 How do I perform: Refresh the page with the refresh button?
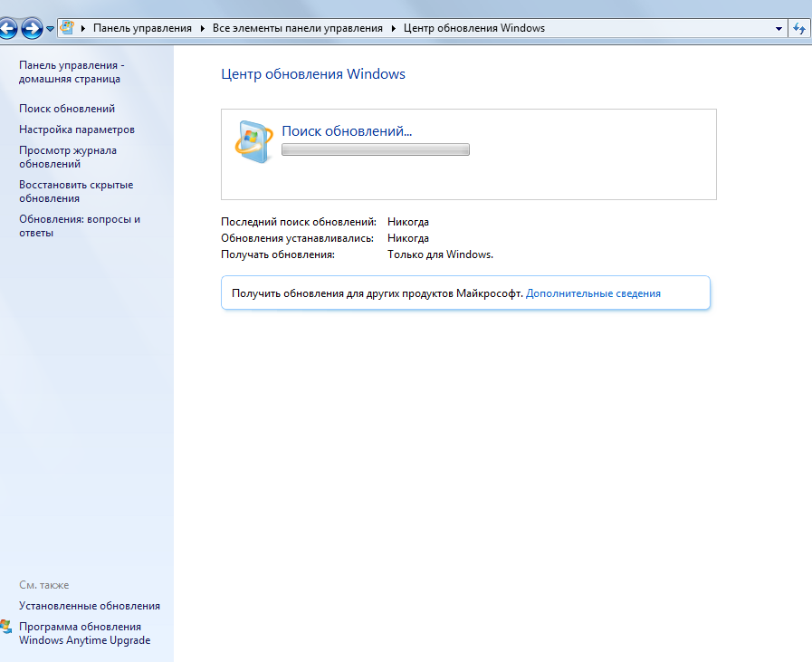point(799,29)
